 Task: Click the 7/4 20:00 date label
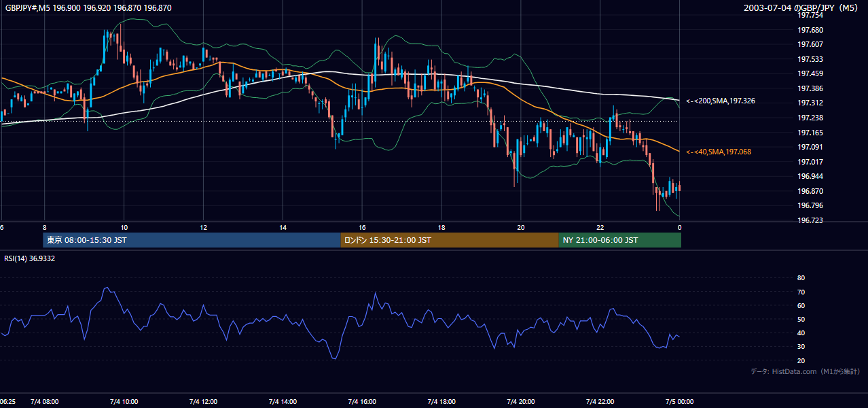coord(521,402)
